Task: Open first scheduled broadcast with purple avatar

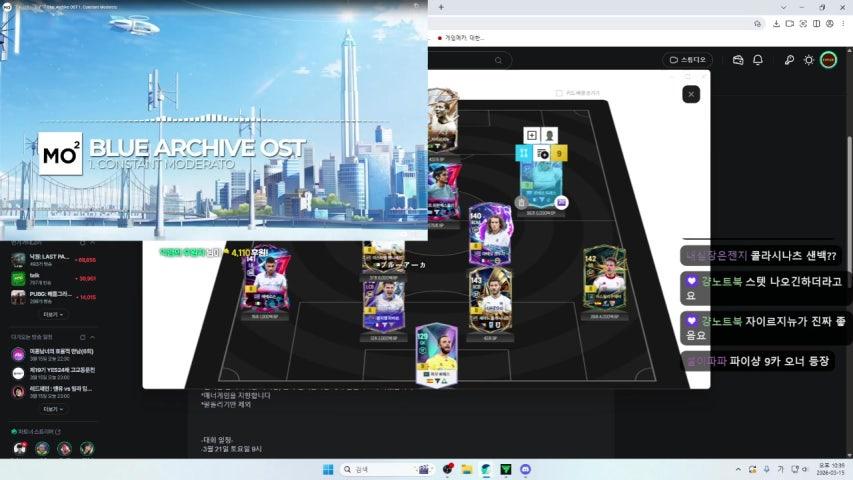Action: (53, 354)
